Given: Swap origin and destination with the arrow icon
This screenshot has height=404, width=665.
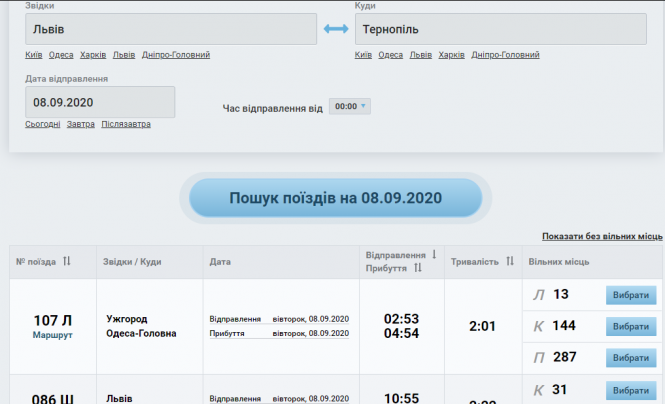Looking at the screenshot, I should 336,29.
